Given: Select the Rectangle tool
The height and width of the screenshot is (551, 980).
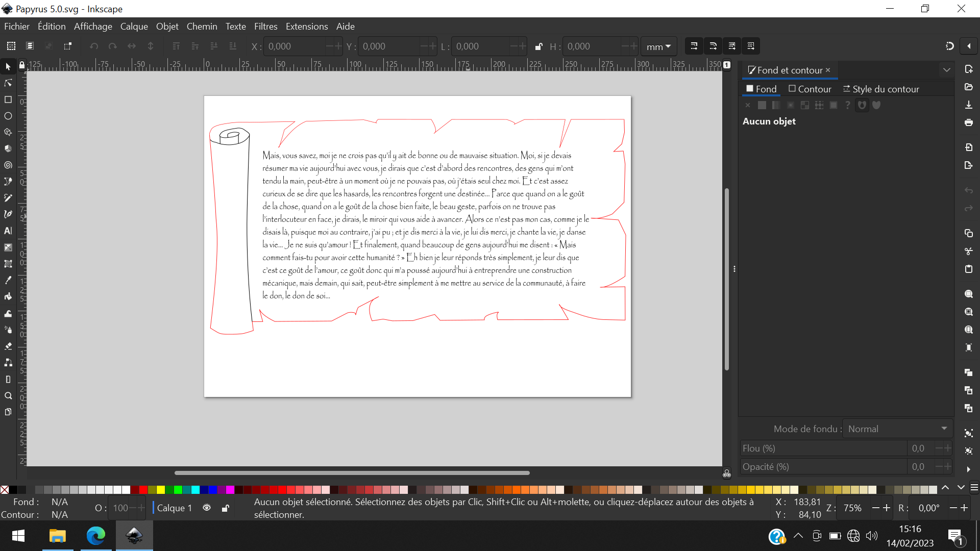Looking at the screenshot, I should tap(8, 99).
